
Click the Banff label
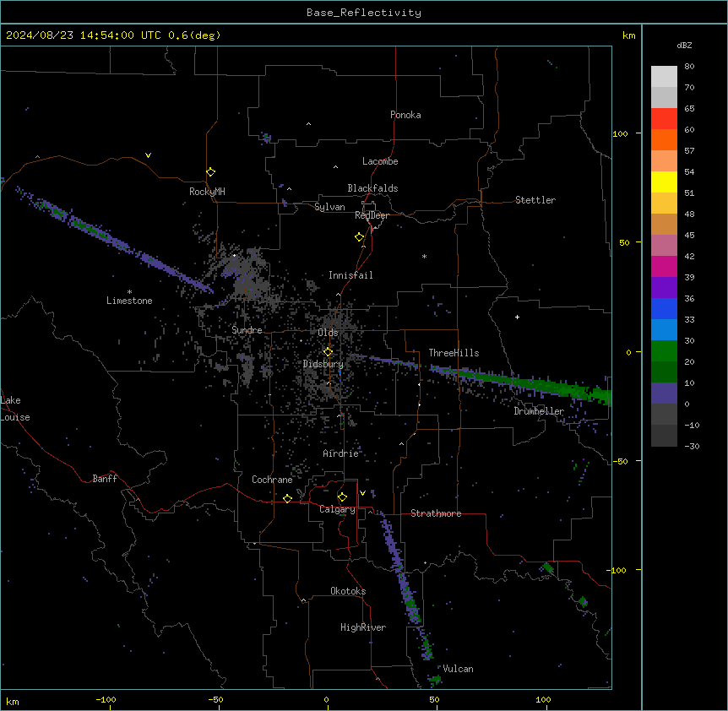(105, 479)
